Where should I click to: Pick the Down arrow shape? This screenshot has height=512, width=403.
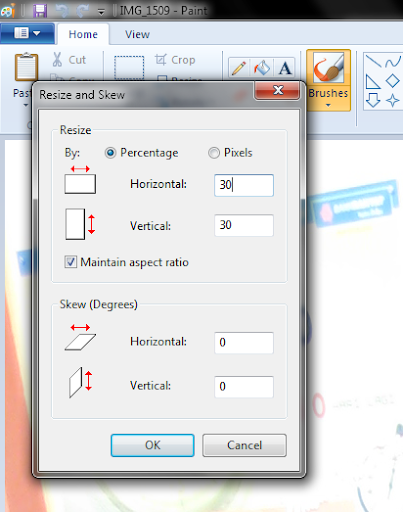373,100
